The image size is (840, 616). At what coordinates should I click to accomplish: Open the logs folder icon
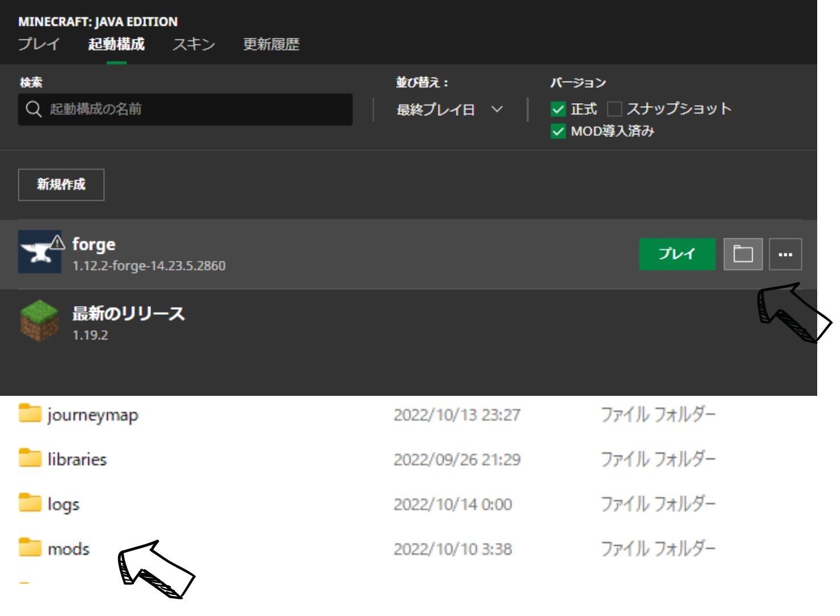pyautogui.click(x=30, y=503)
